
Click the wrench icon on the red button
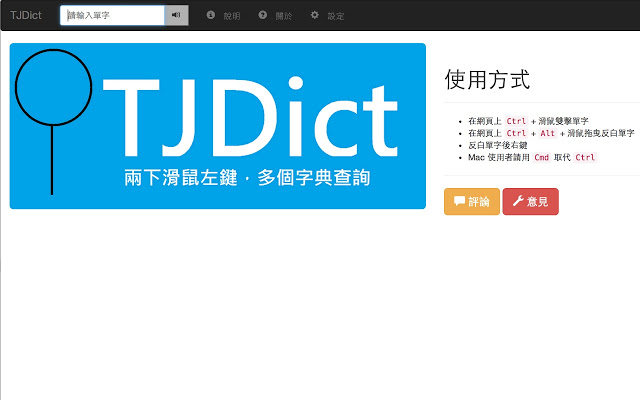pyautogui.click(x=518, y=201)
